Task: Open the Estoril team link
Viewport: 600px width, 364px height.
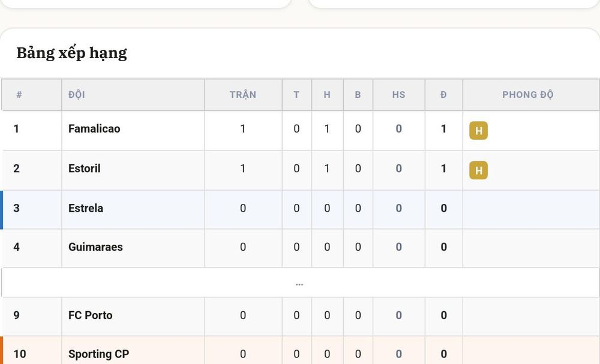Action: point(84,169)
